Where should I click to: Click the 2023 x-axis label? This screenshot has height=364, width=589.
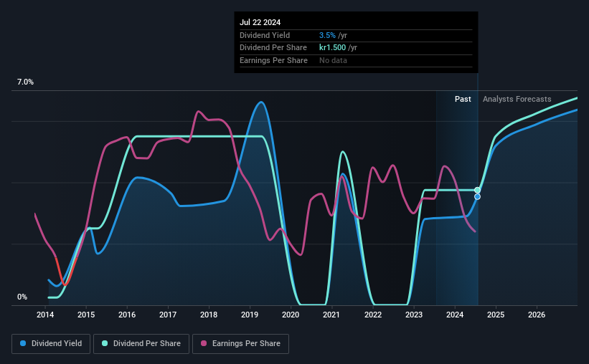click(414, 315)
